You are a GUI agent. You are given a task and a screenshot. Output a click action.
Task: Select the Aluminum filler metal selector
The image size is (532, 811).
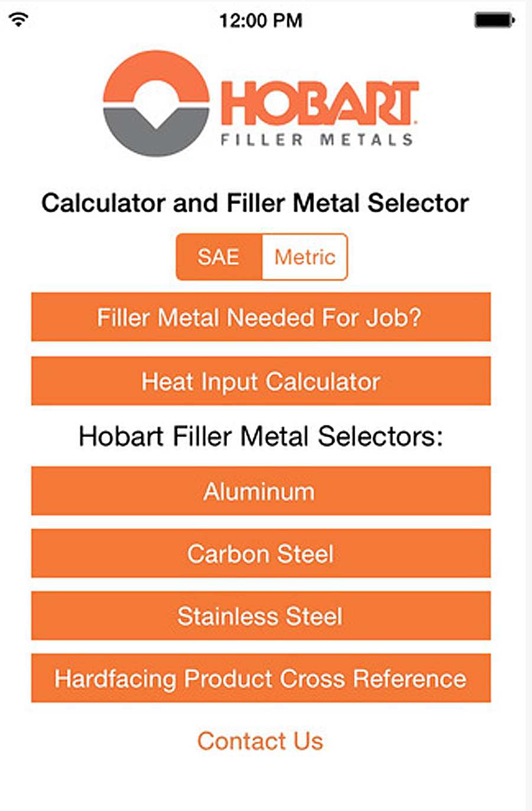(x=261, y=491)
